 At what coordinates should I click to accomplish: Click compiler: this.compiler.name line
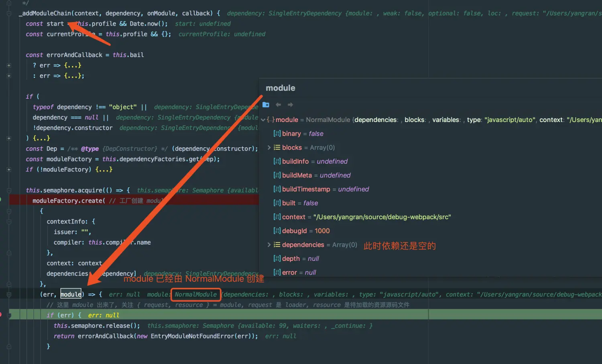(102, 242)
